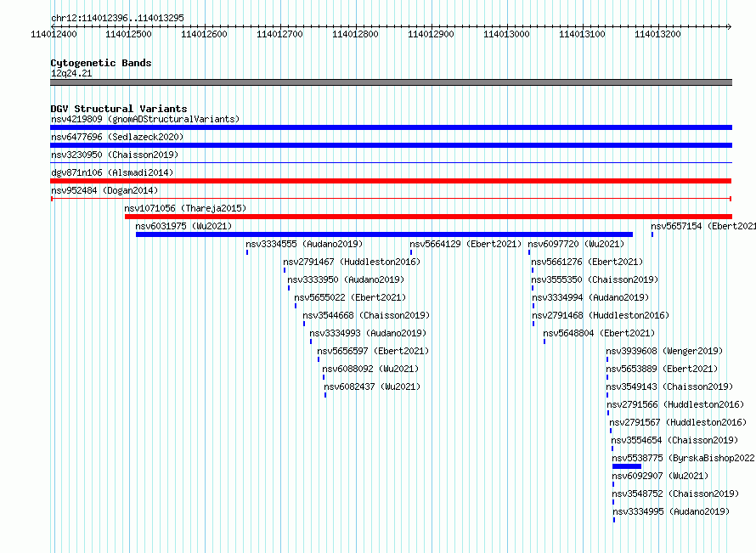Click the blue bar of nsv6477696

click(391, 145)
